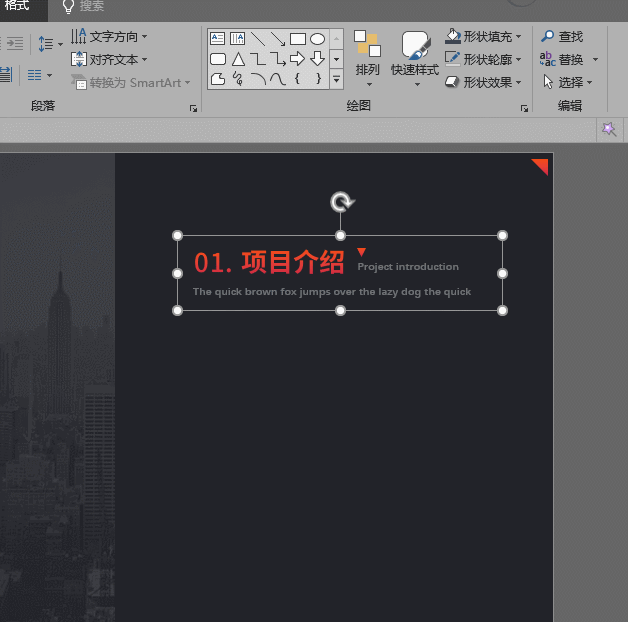The image size is (628, 622).
Task: Click 查找 find button
Action: (562, 36)
